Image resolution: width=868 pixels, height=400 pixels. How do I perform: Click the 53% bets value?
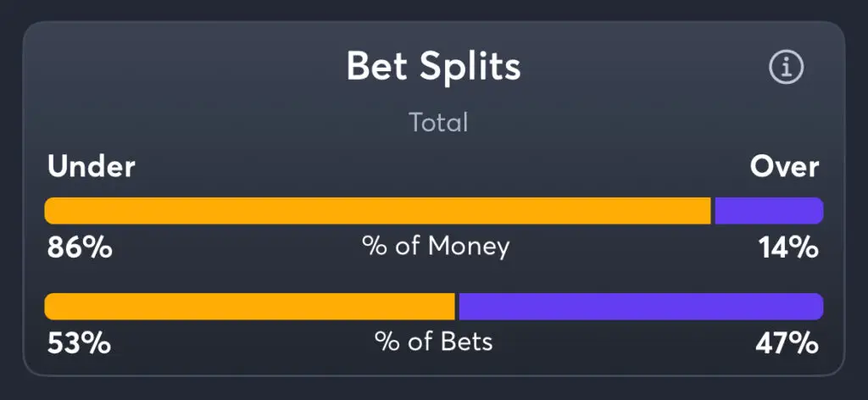79,343
